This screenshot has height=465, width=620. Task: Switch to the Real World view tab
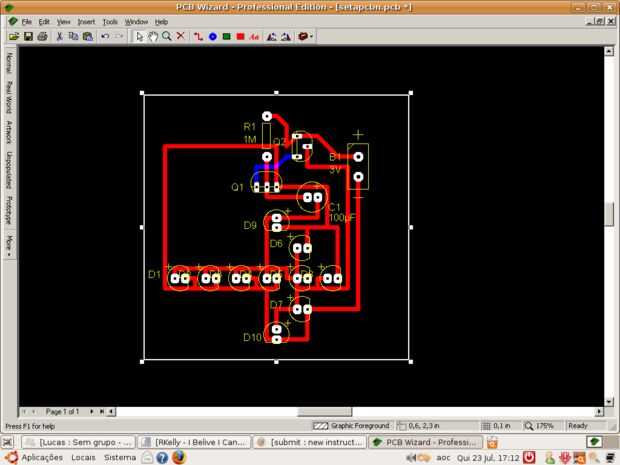coord(9,97)
